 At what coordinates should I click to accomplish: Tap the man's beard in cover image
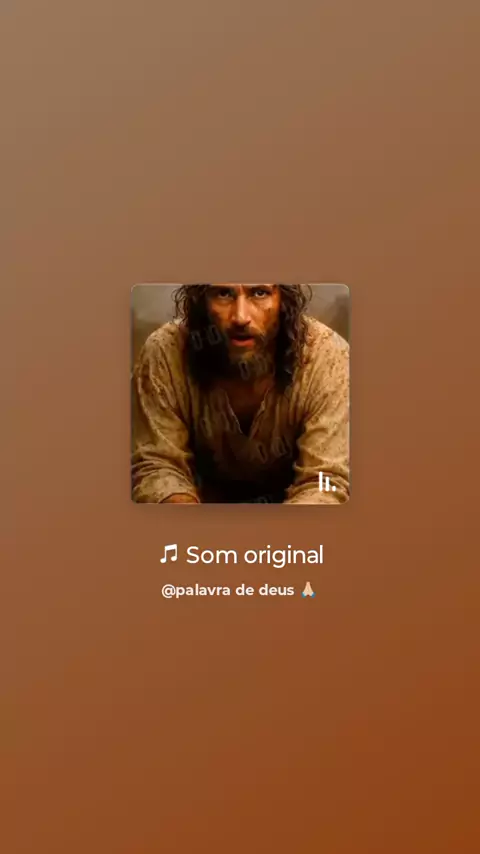[x=240, y=359]
